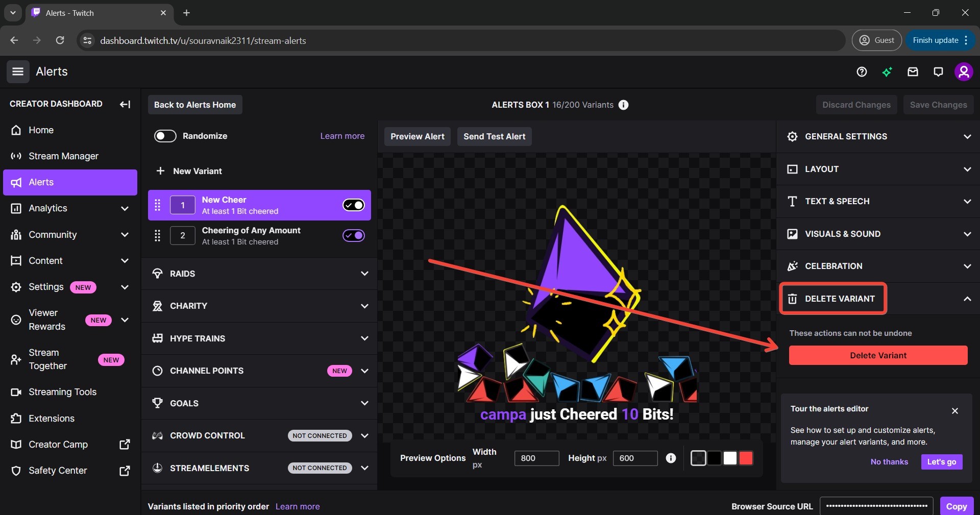Click the help question mark icon

862,72
